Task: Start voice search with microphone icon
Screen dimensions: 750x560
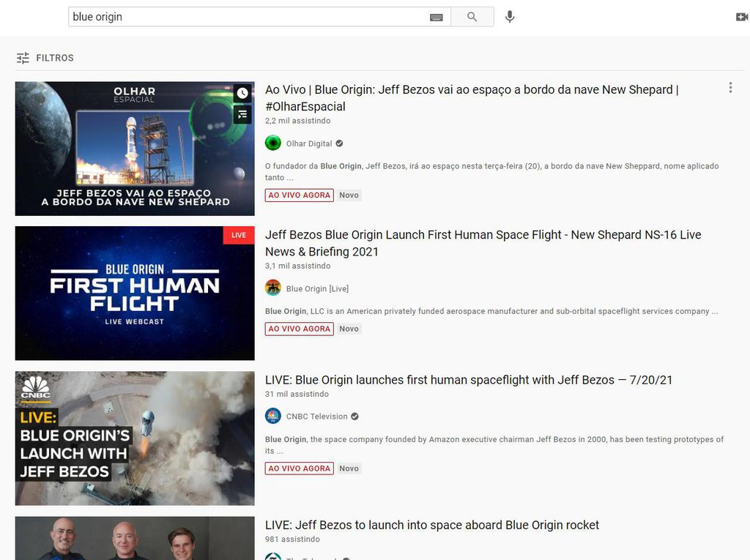Action: [x=510, y=17]
